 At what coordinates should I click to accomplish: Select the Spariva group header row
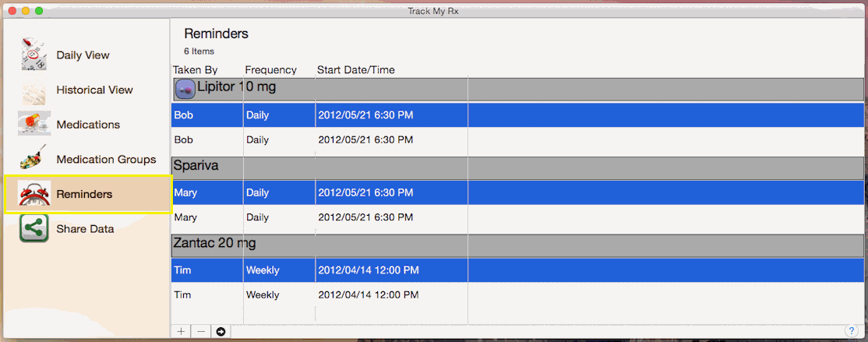(x=517, y=167)
